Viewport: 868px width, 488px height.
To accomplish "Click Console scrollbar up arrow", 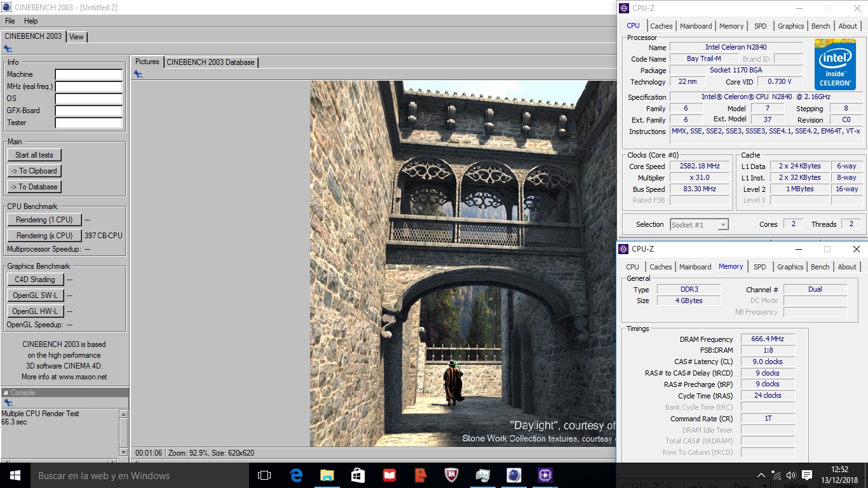I will (123, 414).
